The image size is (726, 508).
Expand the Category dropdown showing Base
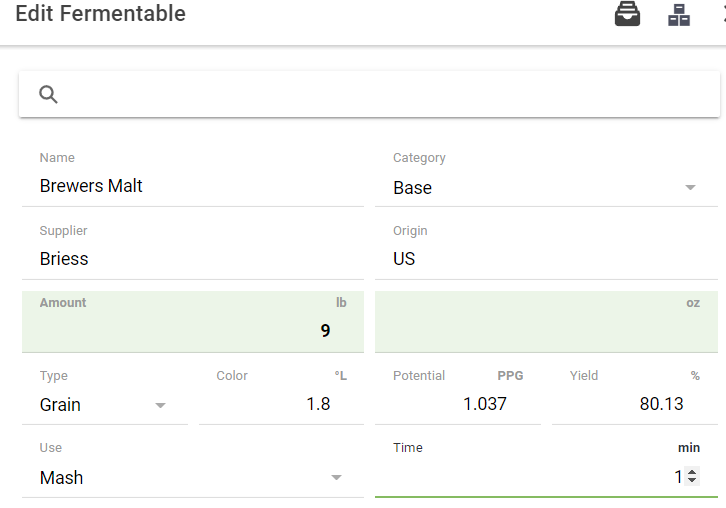[x=689, y=188]
